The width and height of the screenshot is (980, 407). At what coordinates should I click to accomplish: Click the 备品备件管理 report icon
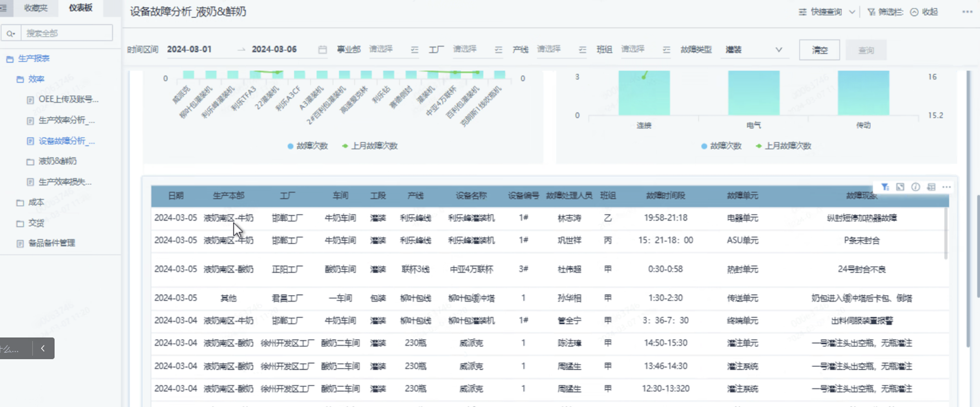[x=20, y=244]
